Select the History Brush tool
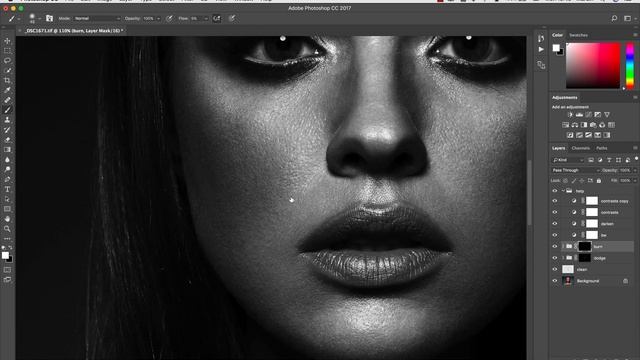The image size is (640, 360). [x=7, y=130]
